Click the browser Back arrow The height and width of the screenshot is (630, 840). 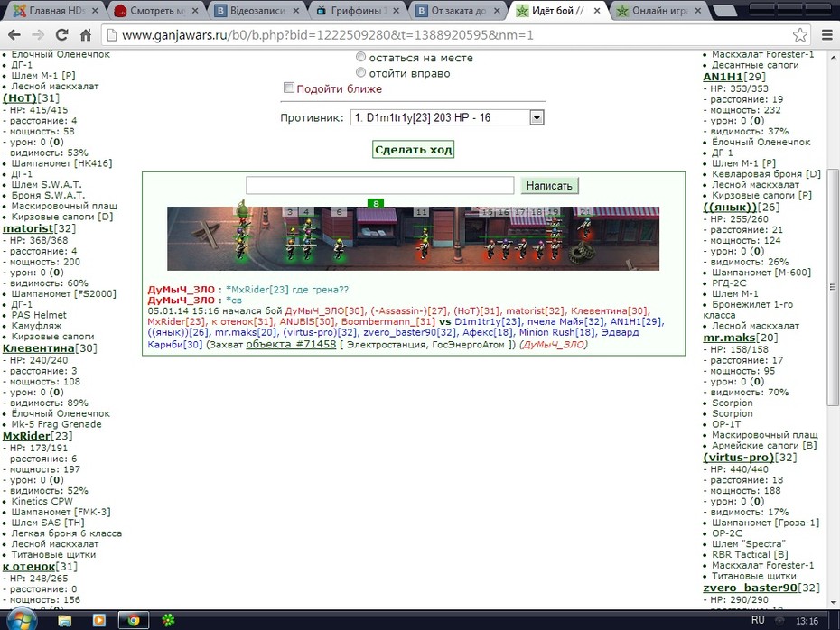click(x=14, y=35)
